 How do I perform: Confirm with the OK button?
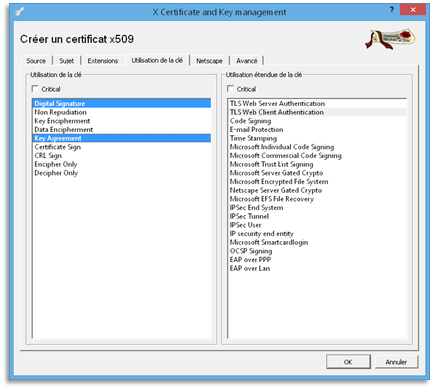coord(348,362)
